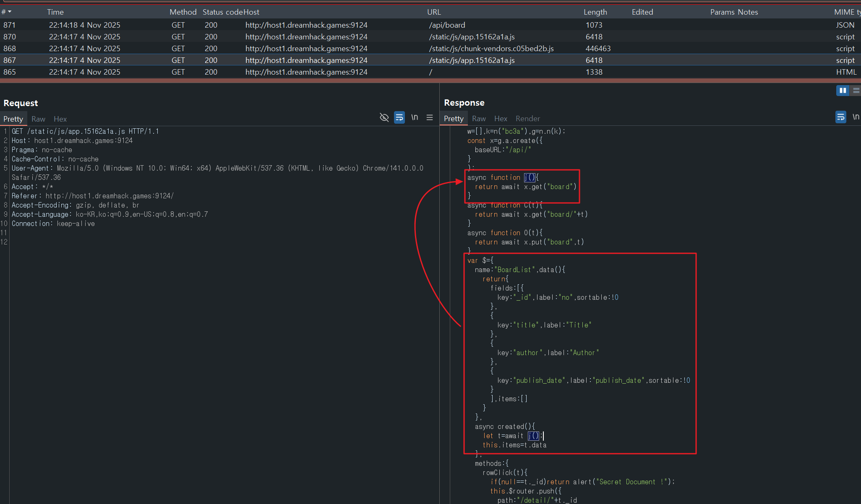The height and width of the screenshot is (504, 861).
Task: Sort the history by the # column arrow
Action: click(9, 12)
